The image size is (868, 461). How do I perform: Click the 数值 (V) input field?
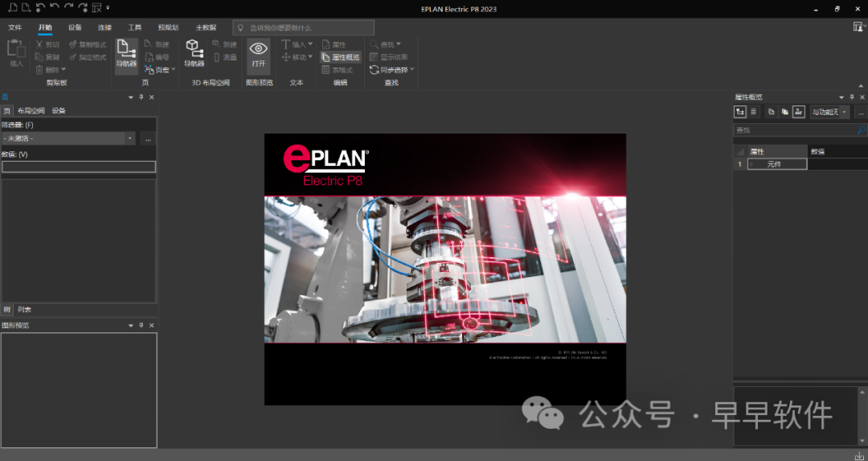click(x=79, y=167)
